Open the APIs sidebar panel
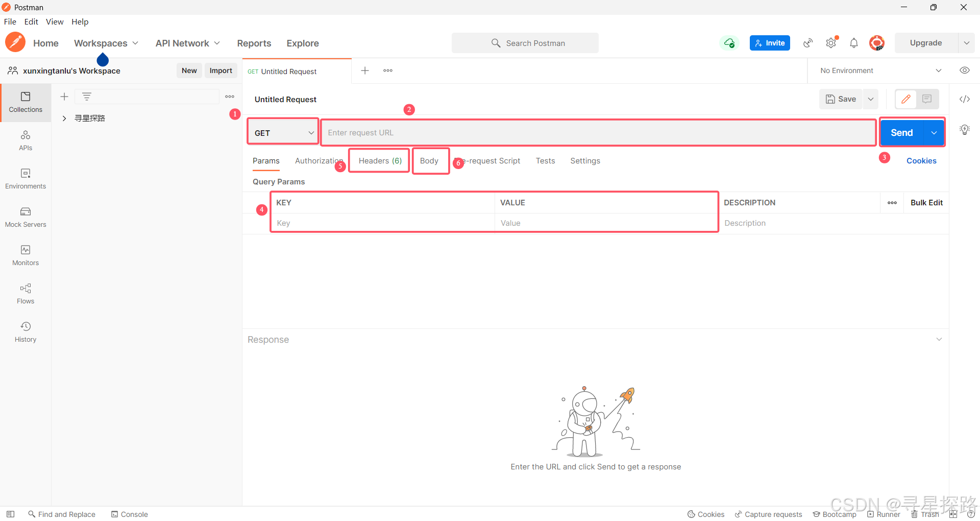 [x=26, y=140]
